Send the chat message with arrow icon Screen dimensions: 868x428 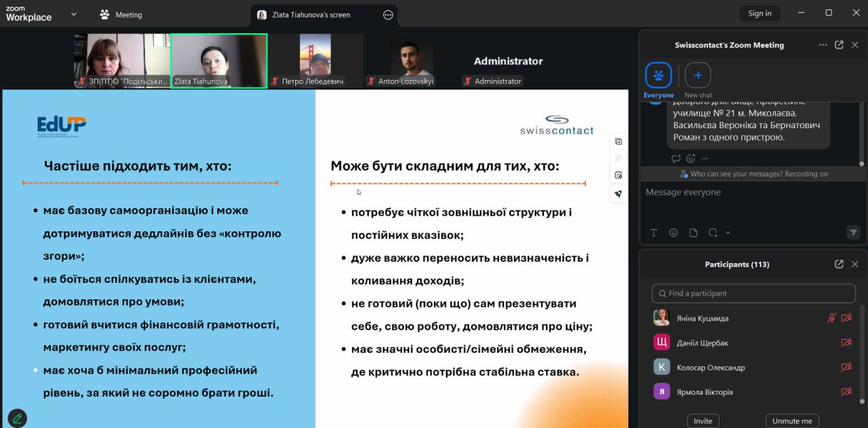point(854,233)
